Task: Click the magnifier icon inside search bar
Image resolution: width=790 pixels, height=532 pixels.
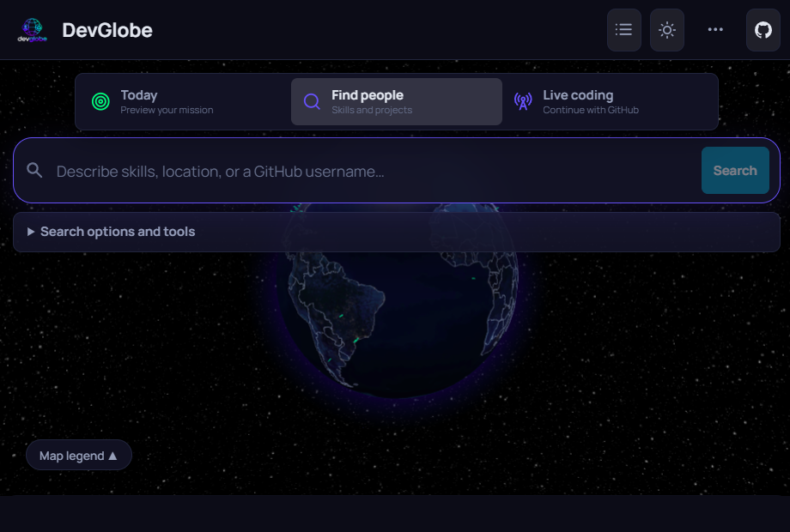Action: coord(34,170)
